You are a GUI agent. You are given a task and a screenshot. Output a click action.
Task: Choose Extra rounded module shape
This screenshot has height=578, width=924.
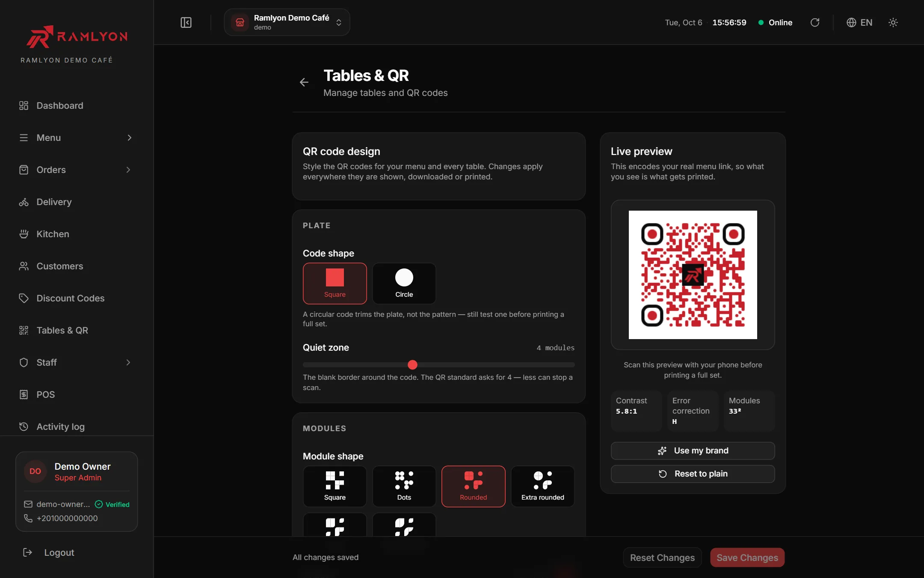pos(542,486)
